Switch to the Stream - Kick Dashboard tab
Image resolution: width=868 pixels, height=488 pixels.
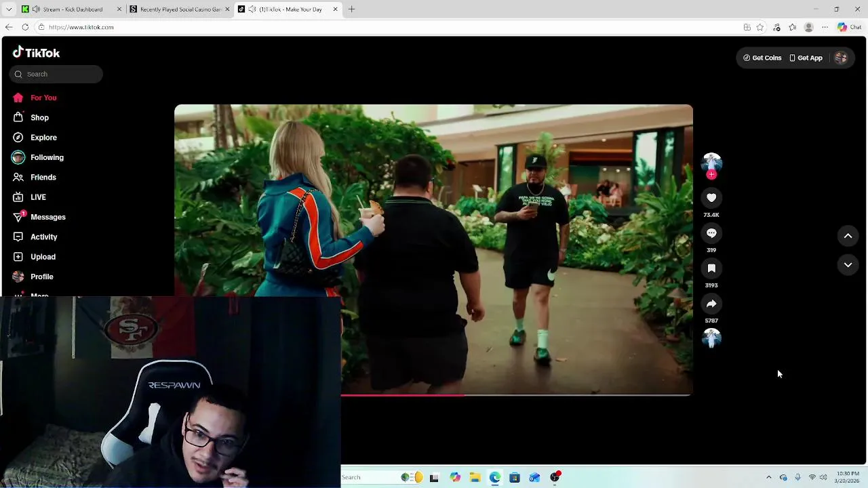[x=71, y=9]
